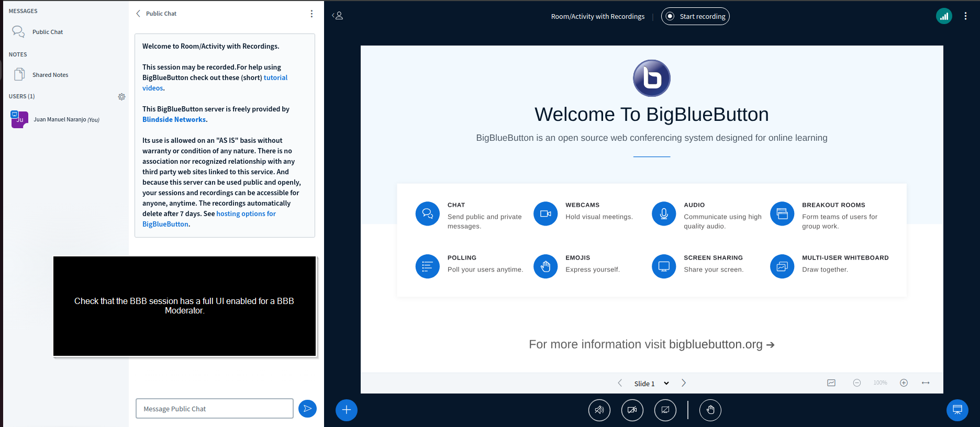This screenshot has width=980, height=427.
Task: Click the Breakout Rooms icon on slide
Action: tap(782, 214)
